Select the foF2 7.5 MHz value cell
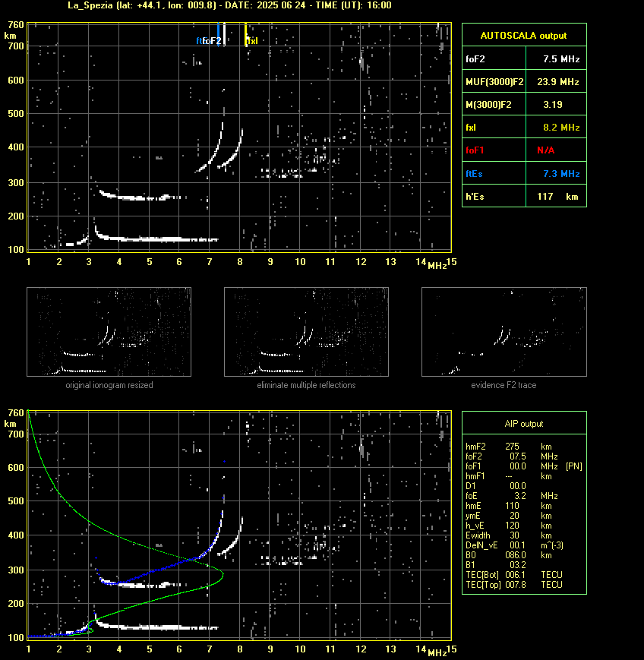 click(x=556, y=58)
